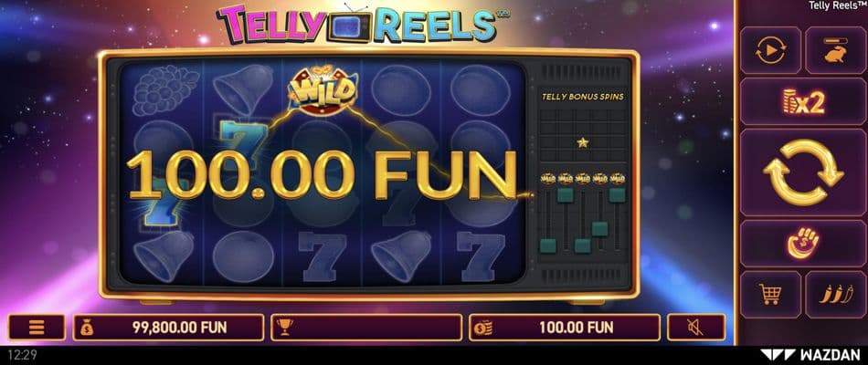Toggle the rabbit speed mode icon
Image resolution: width=868 pixels, height=365 pixels.
(x=835, y=50)
